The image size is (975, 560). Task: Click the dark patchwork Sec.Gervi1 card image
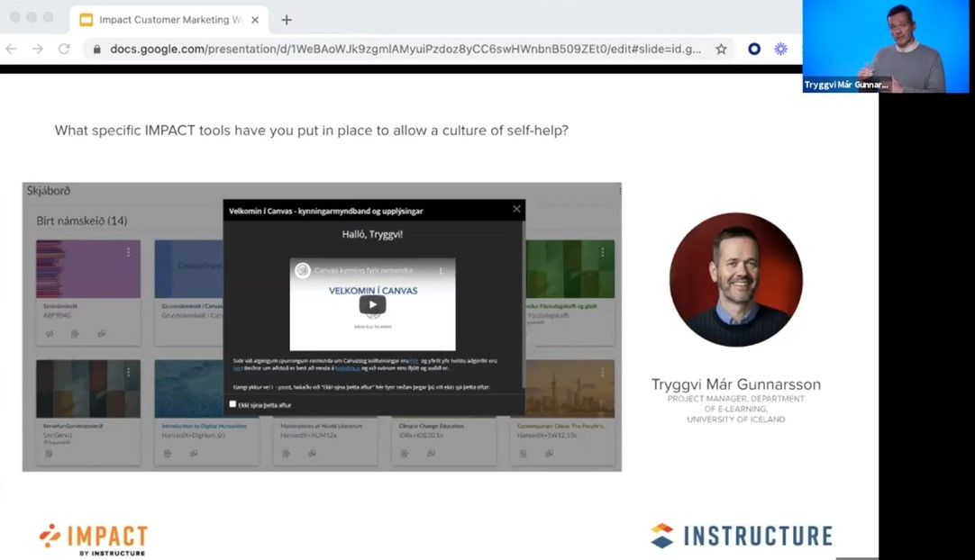tap(88, 388)
